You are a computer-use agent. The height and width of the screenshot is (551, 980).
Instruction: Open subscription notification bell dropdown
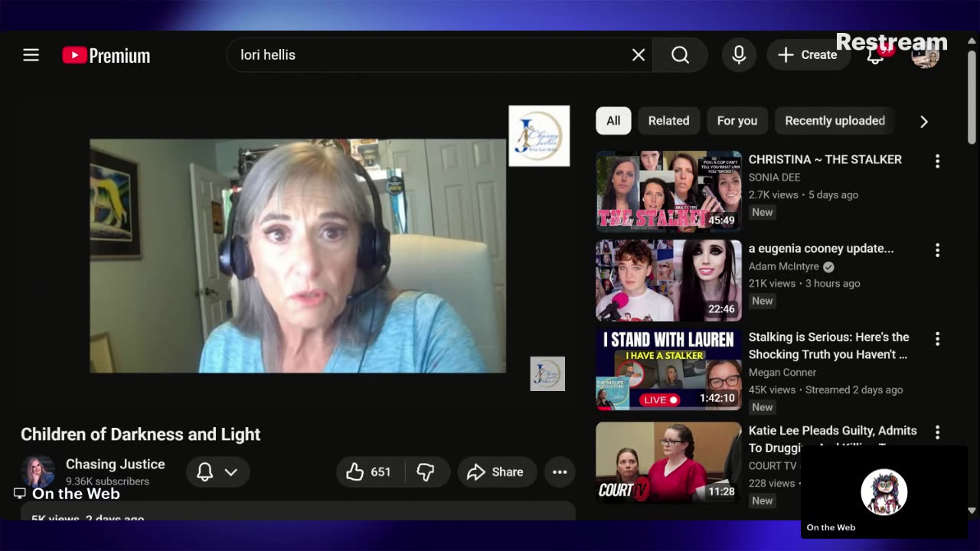pyautogui.click(x=217, y=472)
